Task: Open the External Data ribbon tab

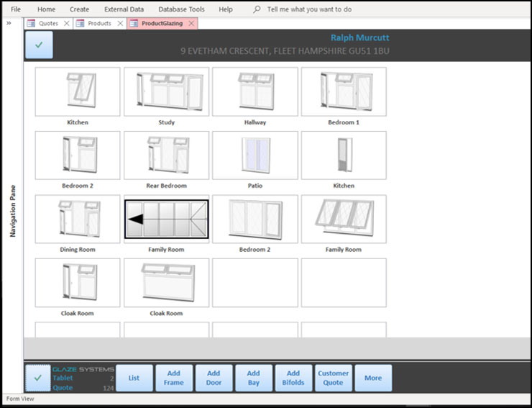Action: pyautogui.click(x=124, y=9)
